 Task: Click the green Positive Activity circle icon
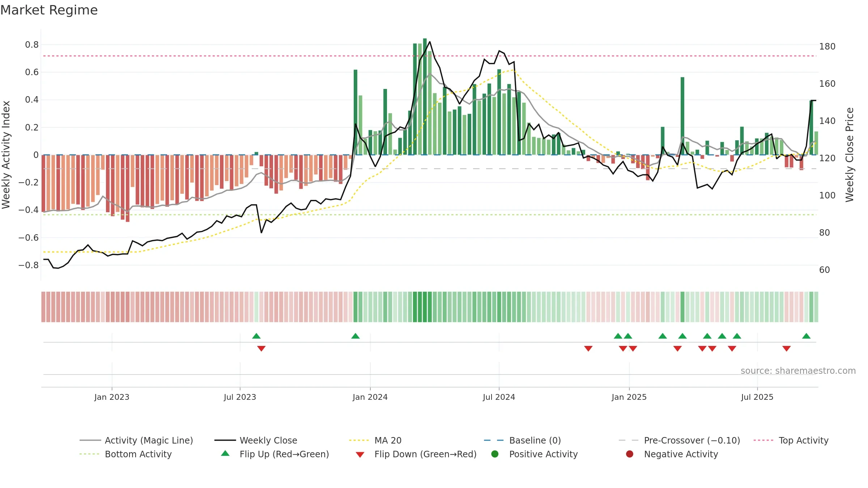pos(495,454)
